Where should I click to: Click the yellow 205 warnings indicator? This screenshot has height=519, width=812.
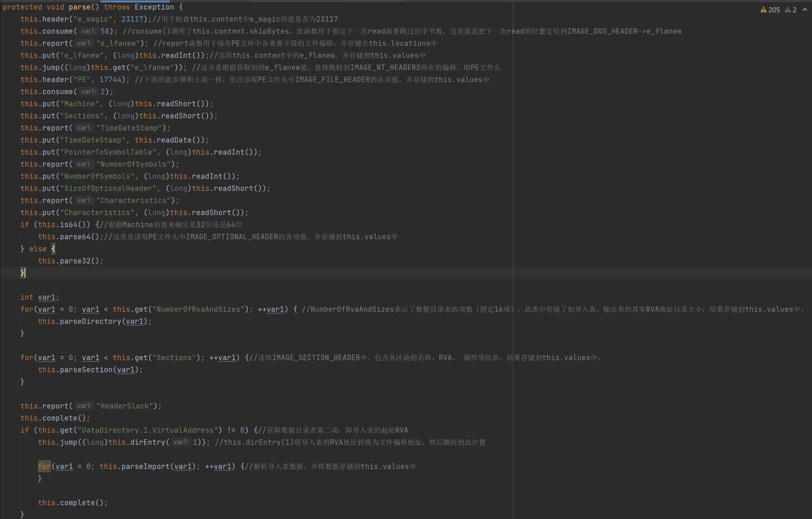pos(770,10)
